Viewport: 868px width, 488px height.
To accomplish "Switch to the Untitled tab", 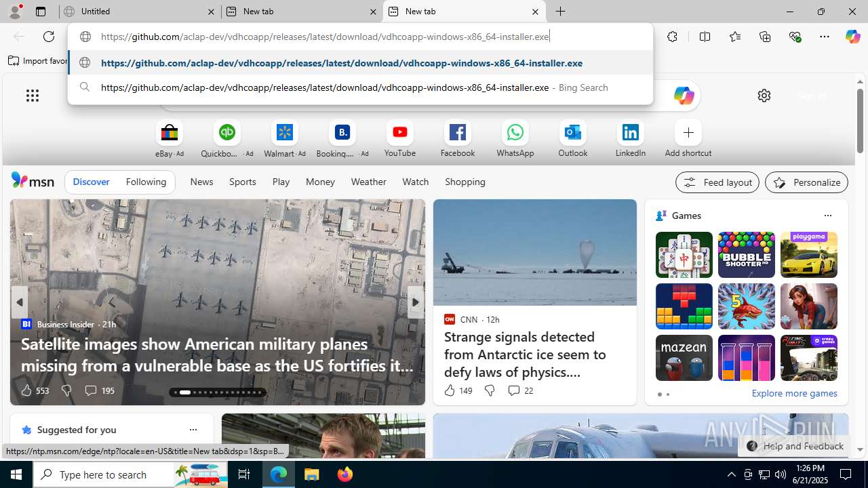I will click(x=140, y=12).
